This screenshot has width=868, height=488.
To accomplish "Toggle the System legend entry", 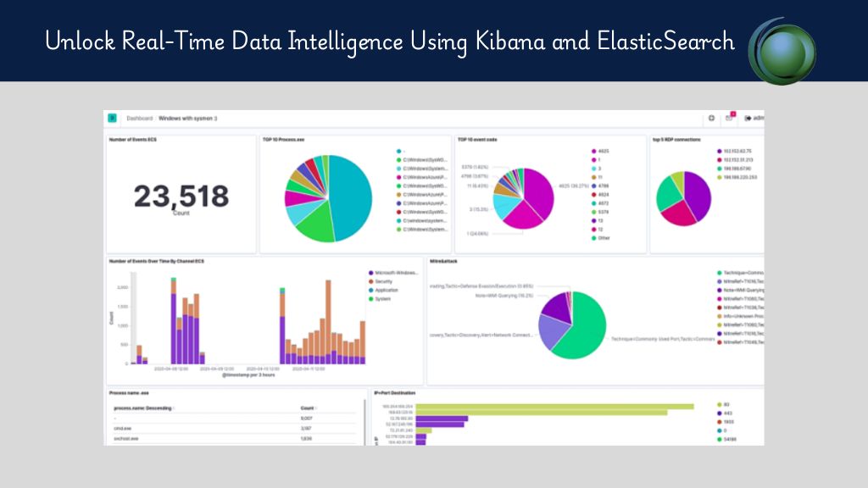I will [380, 299].
